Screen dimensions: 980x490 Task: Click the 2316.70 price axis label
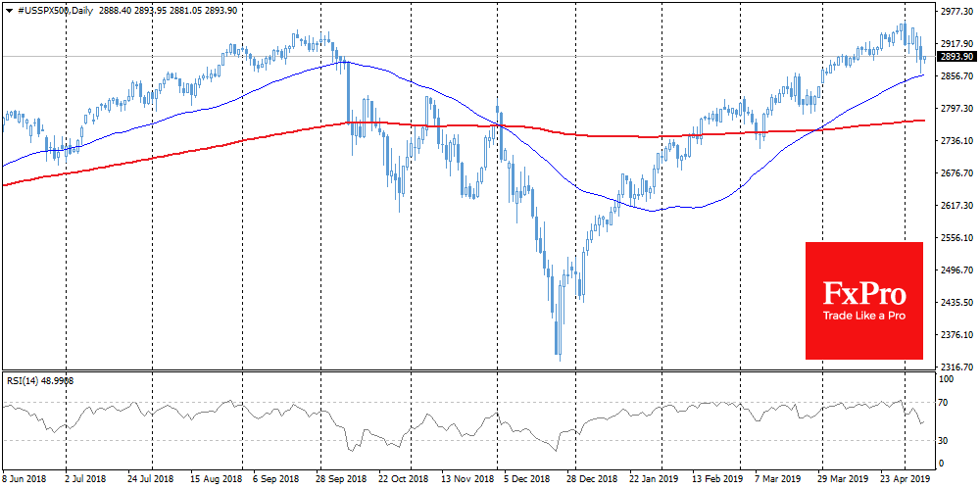(955, 367)
